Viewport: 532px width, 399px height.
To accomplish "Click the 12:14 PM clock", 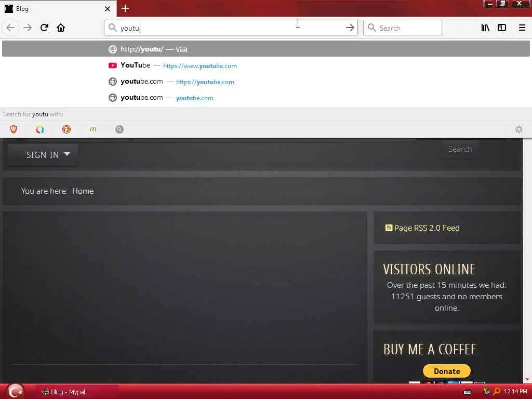I will 515,392.
